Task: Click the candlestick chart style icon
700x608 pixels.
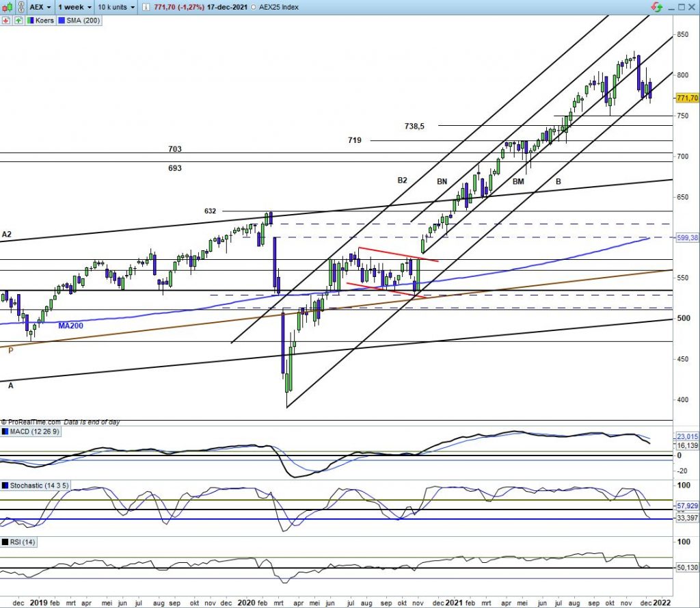Action: click(x=9, y=7)
